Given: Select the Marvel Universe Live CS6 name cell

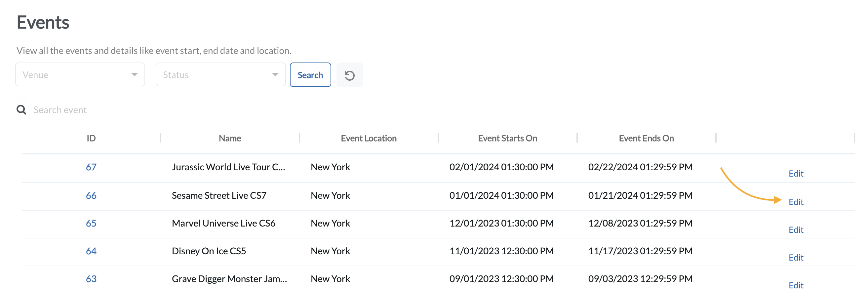Looking at the screenshot, I should (x=223, y=223).
